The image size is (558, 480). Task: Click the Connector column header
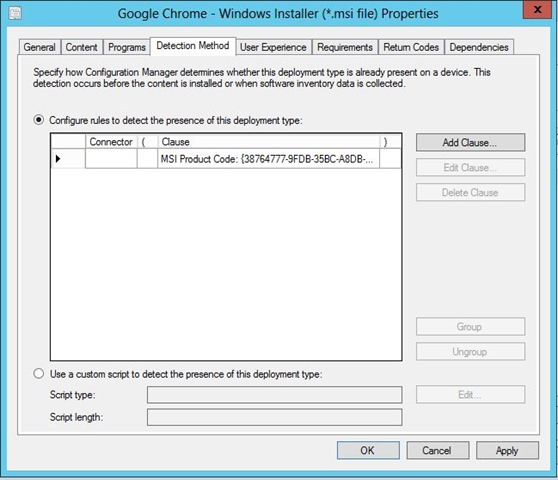tap(111, 142)
